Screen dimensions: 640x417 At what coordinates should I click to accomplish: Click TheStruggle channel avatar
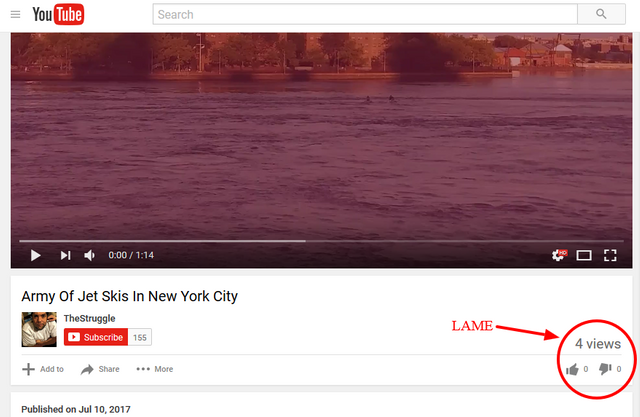pos(39,329)
